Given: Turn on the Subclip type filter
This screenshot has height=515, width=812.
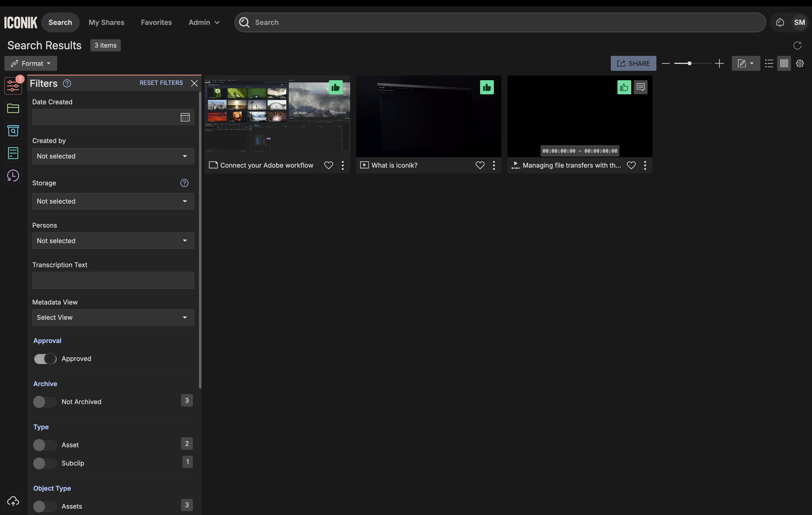Looking at the screenshot, I should tap(44, 463).
